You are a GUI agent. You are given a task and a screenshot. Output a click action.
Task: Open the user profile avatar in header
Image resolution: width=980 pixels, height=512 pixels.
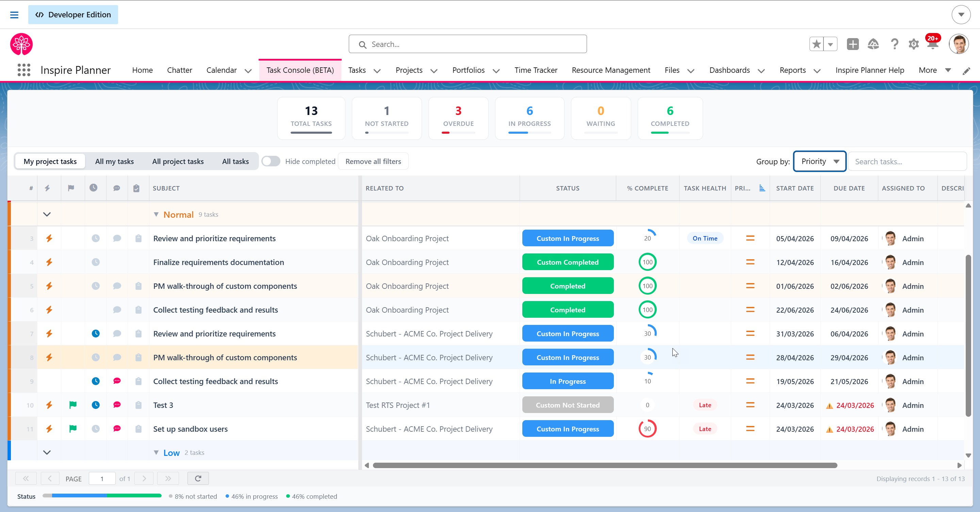[x=959, y=44]
